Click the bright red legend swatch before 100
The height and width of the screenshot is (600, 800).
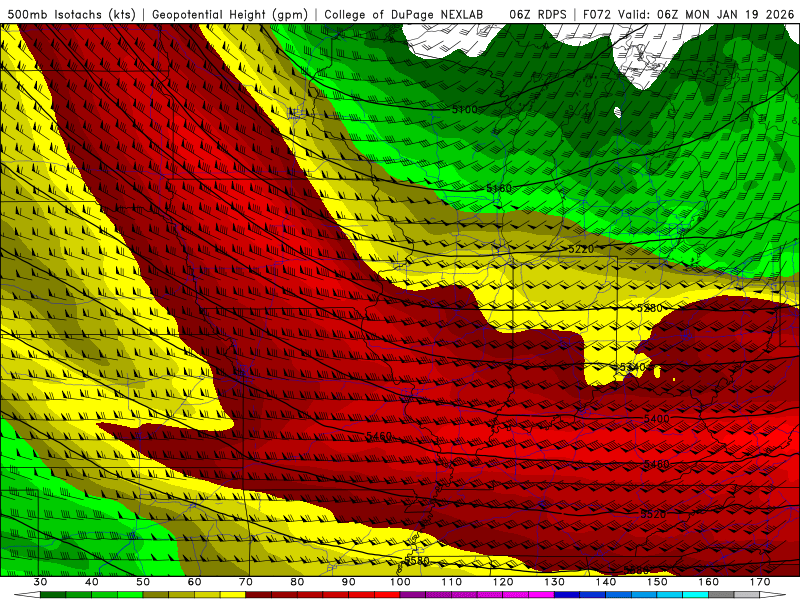(x=387, y=594)
